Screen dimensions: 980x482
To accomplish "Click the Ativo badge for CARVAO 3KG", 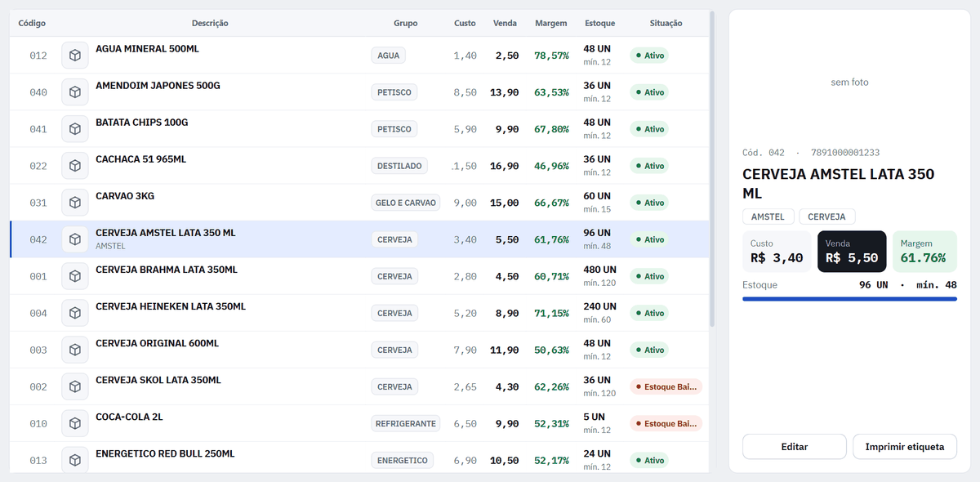I will [x=649, y=203].
